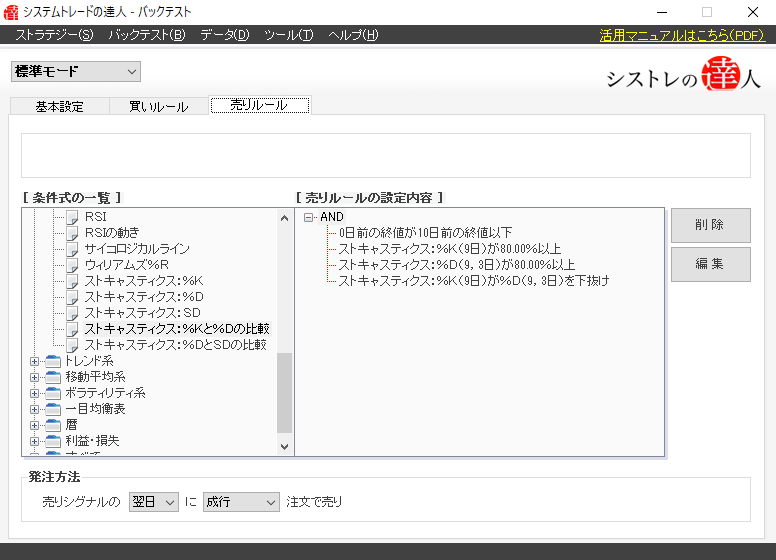The height and width of the screenshot is (560, 776).
Task: Click the document icon beside RSIの動き
Action: 72,233
